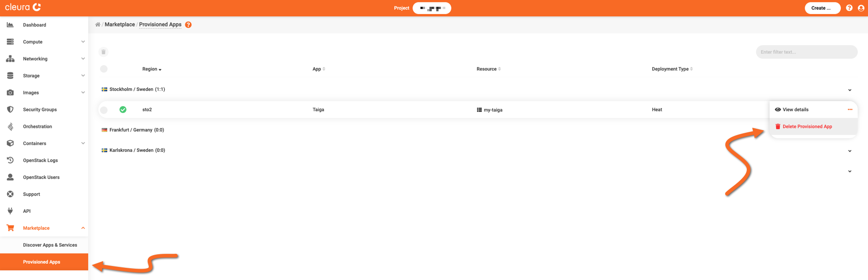This screenshot has width=868, height=280.
Task: Click the Cleura logo
Action: [23, 7]
